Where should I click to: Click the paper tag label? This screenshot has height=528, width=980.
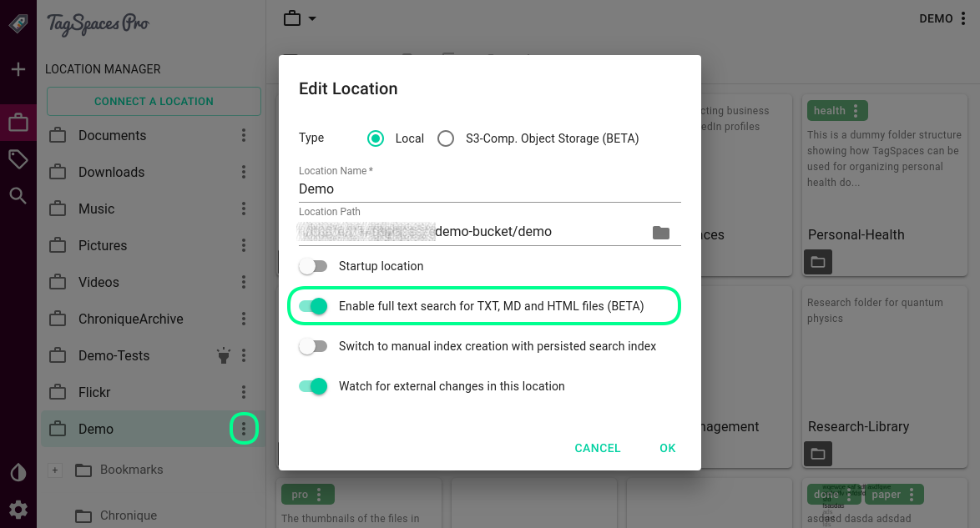coord(887,495)
